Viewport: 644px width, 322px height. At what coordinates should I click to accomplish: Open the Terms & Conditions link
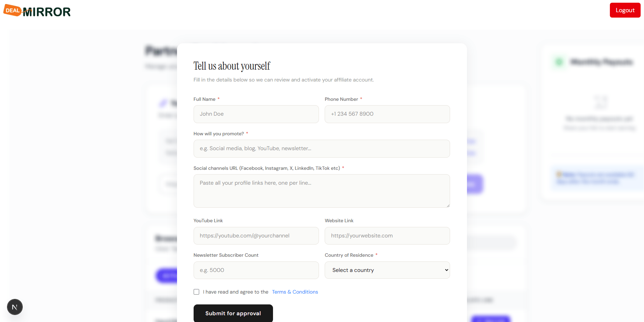click(x=295, y=292)
